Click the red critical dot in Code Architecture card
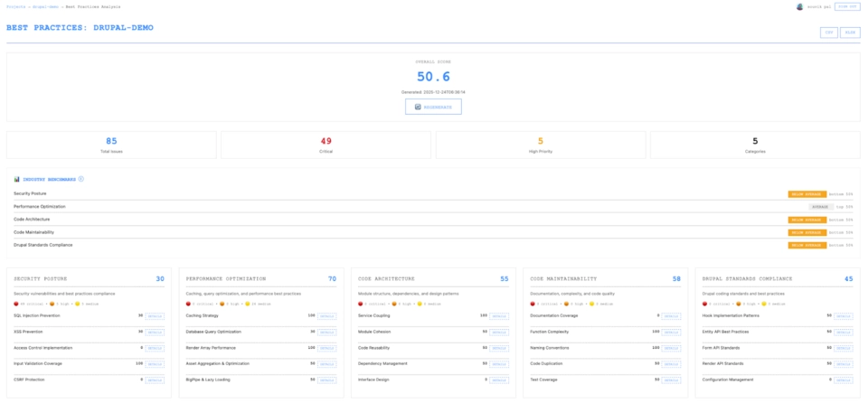868x403 pixels. click(x=361, y=304)
